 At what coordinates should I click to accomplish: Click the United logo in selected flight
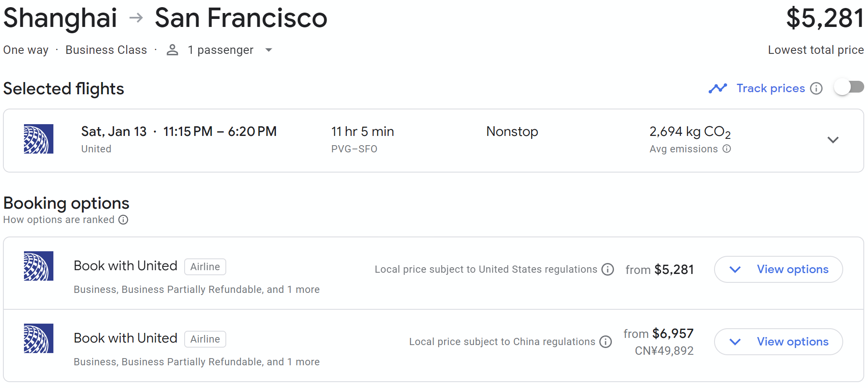point(39,139)
